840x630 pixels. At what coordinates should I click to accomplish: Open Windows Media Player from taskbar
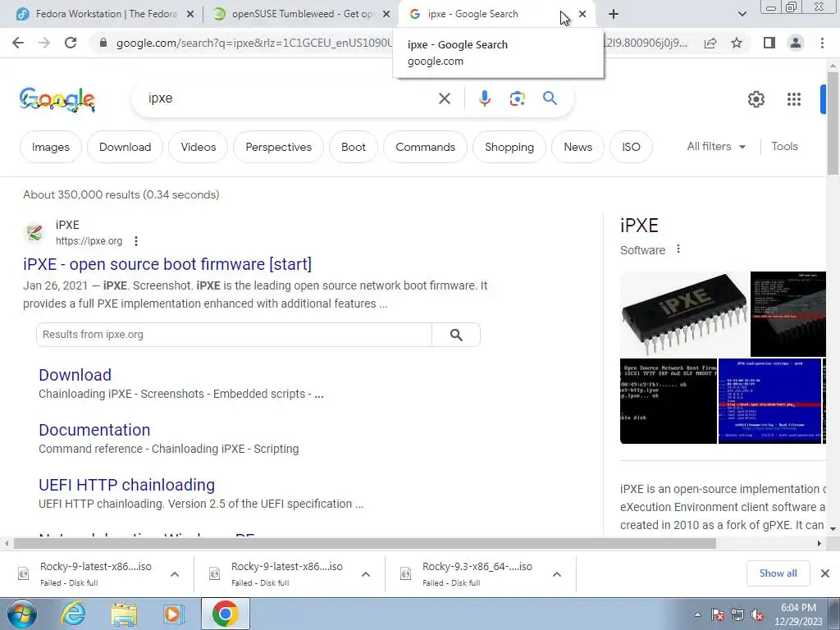click(174, 614)
